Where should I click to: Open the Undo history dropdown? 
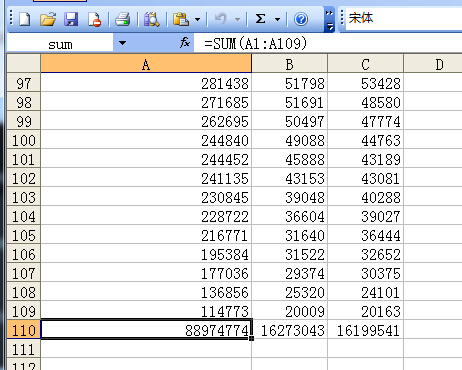pyautogui.click(x=237, y=19)
